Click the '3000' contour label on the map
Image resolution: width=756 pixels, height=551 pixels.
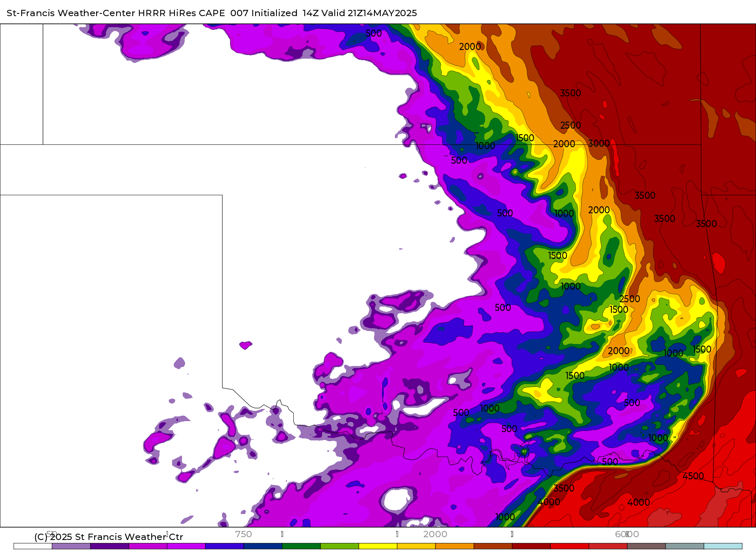599,144
